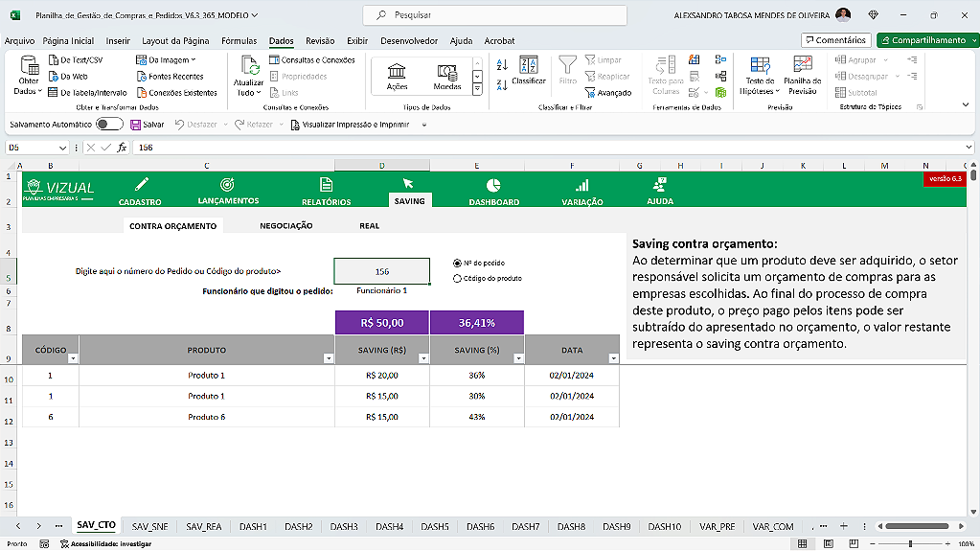Viewport: 980px width, 551px height.
Task: Go to DASHBOARD pie chart icon
Action: [493, 184]
